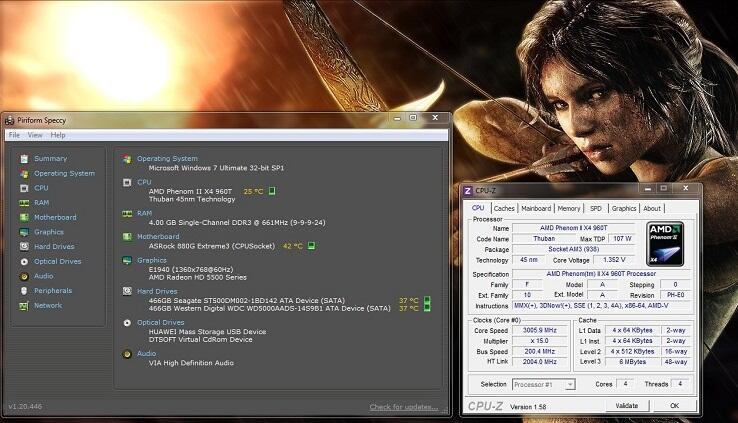
Task: Switch to the SPD tab in CPU-Z
Action: [x=596, y=208]
